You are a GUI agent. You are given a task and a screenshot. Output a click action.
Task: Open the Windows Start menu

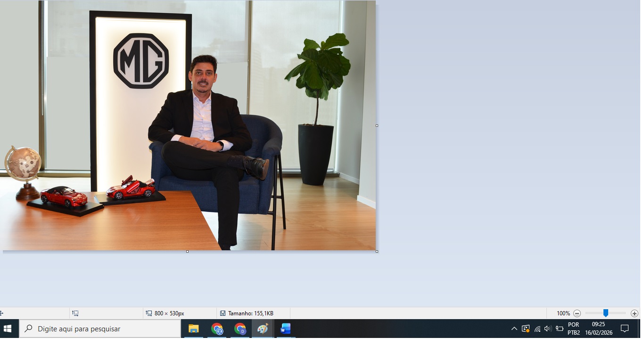(8, 329)
